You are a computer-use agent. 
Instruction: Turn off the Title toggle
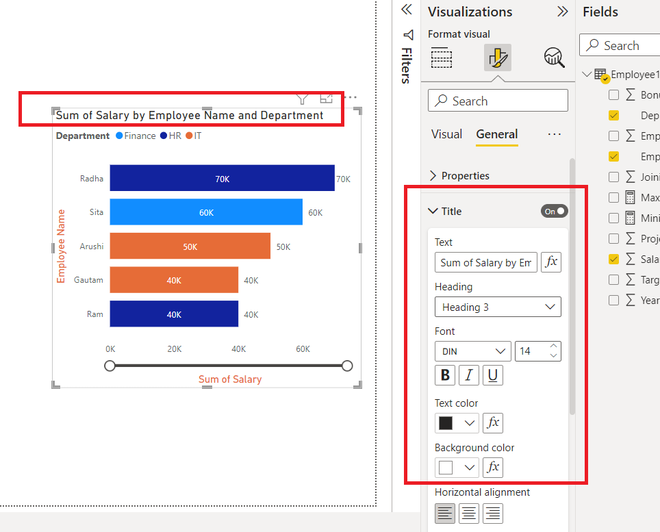[x=554, y=211]
